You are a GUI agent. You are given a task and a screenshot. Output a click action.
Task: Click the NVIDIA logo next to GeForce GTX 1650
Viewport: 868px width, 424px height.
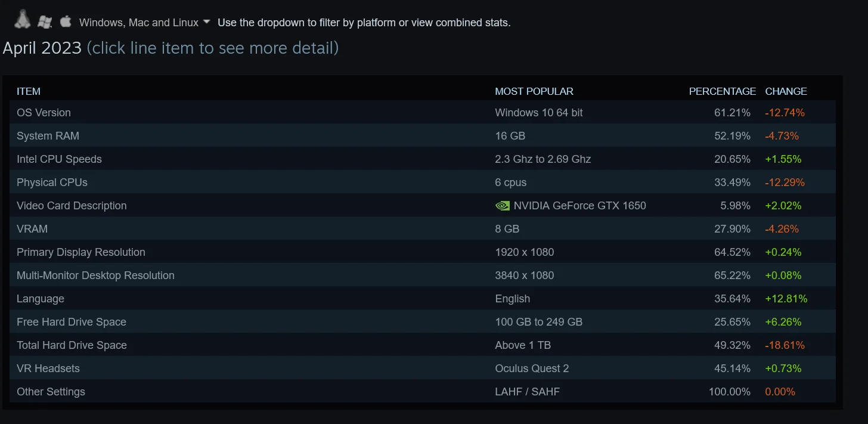503,206
